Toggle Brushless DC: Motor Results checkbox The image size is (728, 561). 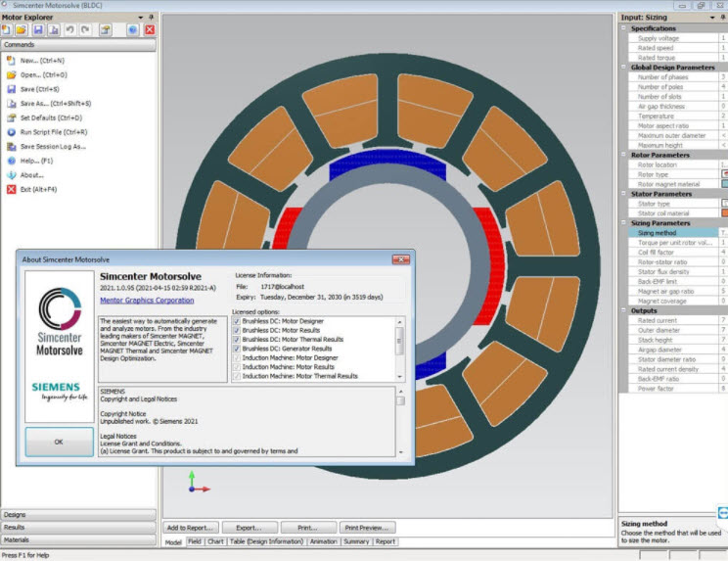pos(237,331)
